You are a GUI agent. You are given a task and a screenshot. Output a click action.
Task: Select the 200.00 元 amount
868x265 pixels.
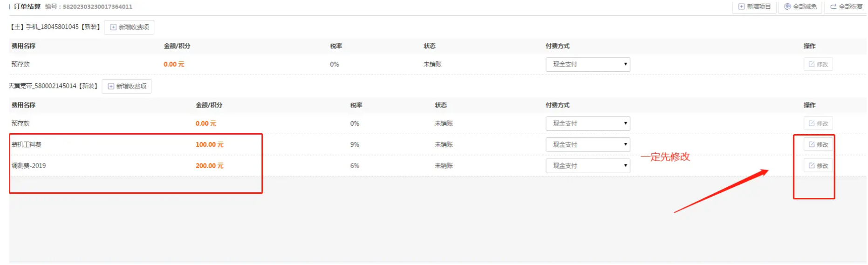(210, 166)
